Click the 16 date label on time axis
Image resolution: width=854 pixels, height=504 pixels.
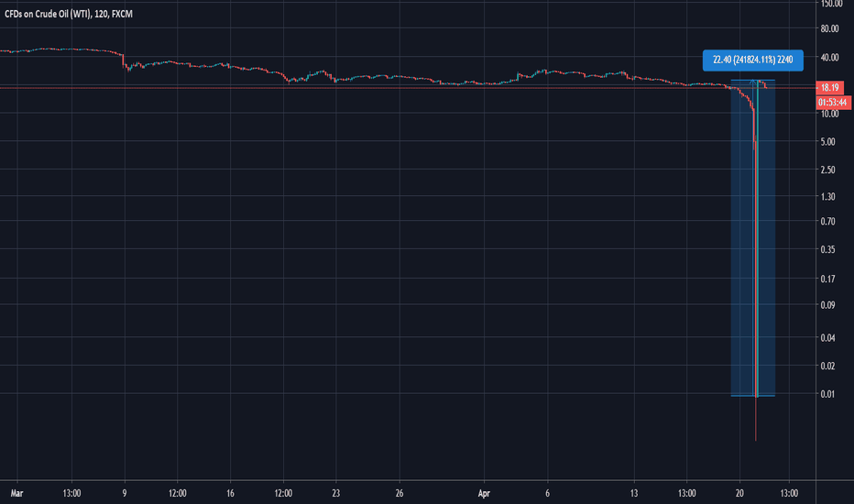(230, 493)
